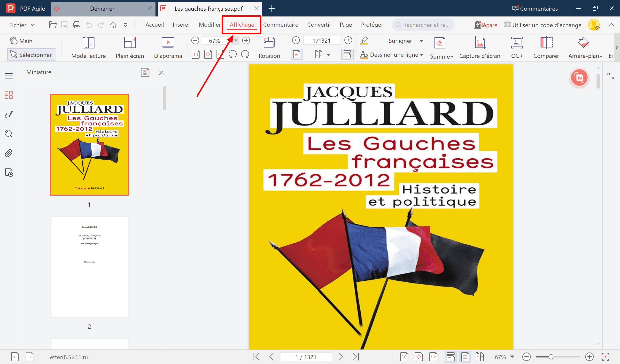Open the Capture d'écran tool
The height and width of the screenshot is (364, 620).
click(480, 48)
